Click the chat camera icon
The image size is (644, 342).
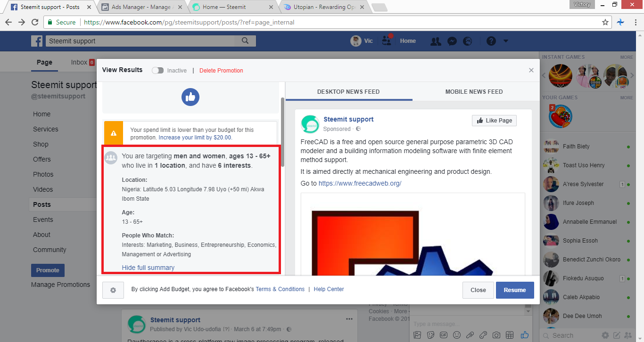[496, 335]
